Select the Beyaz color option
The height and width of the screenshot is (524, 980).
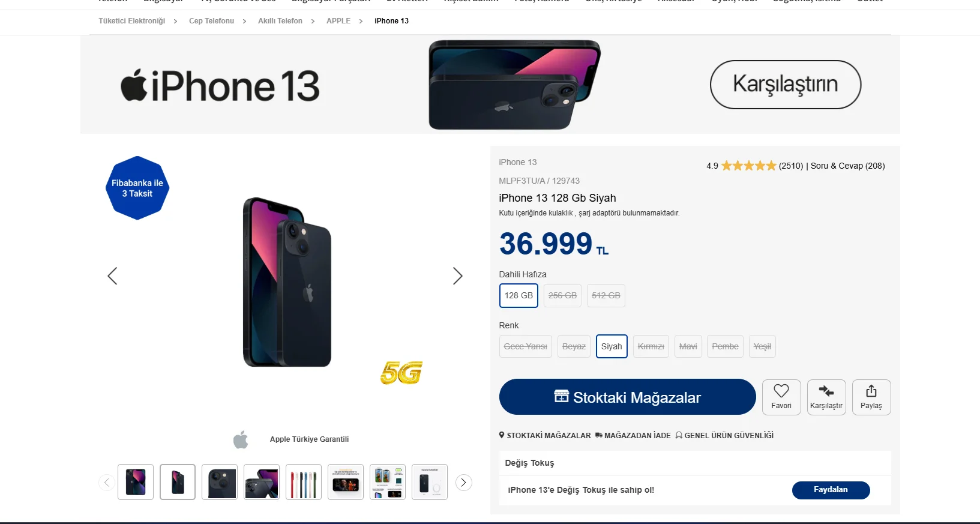(x=574, y=346)
